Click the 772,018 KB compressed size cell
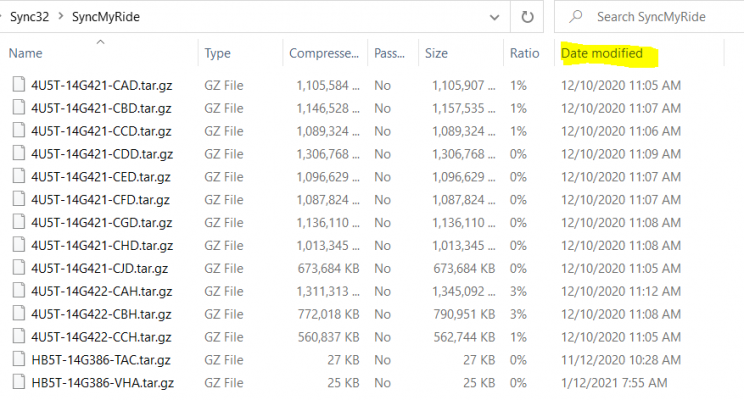The image size is (744, 400). tap(328, 314)
